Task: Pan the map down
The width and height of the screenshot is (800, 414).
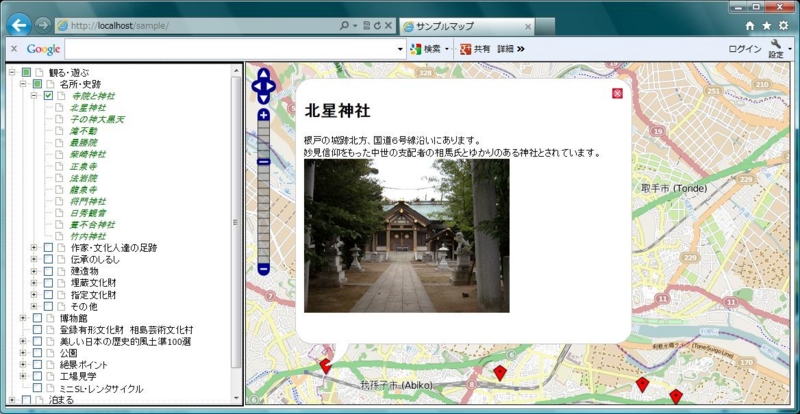Action: click(x=263, y=99)
